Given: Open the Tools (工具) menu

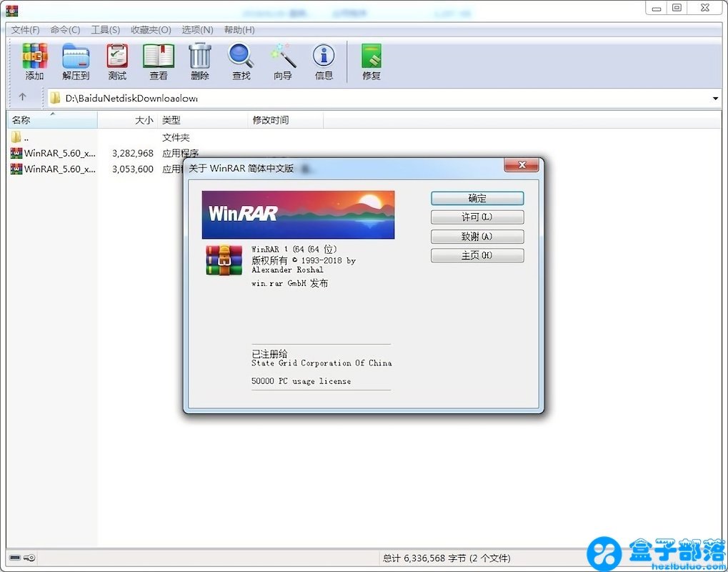Looking at the screenshot, I should [x=105, y=30].
